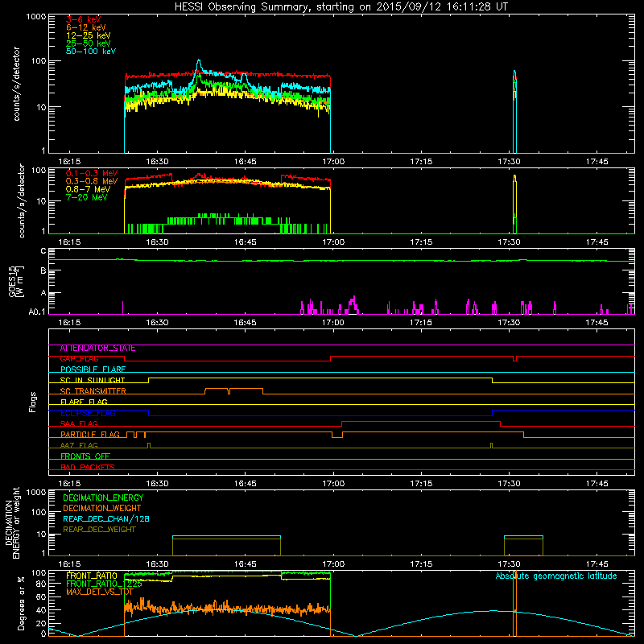Screen dimensions: 644x644
Task: Select the PARTICLE_FLAG label
Action: point(90,435)
